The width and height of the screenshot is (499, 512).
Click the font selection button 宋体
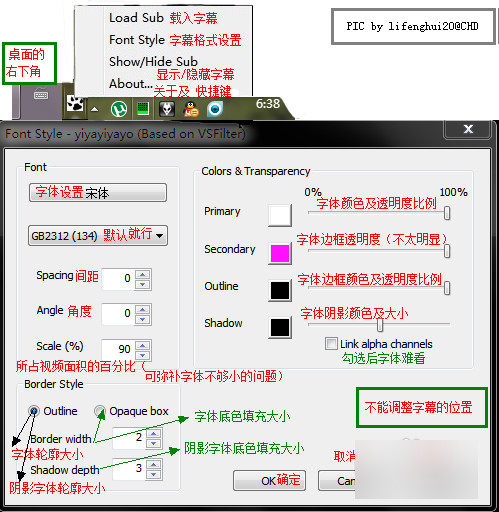click(x=98, y=192)
